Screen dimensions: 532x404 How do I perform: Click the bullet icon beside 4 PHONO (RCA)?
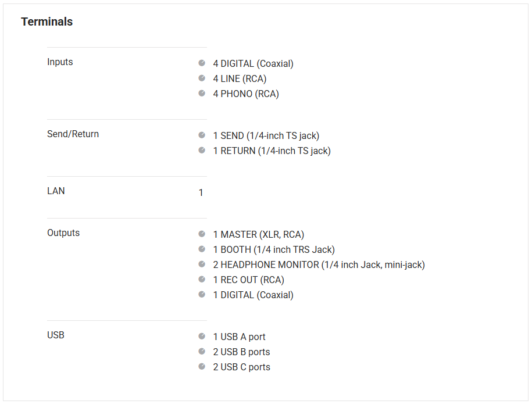pyautogui.click(x=202, y=93)
